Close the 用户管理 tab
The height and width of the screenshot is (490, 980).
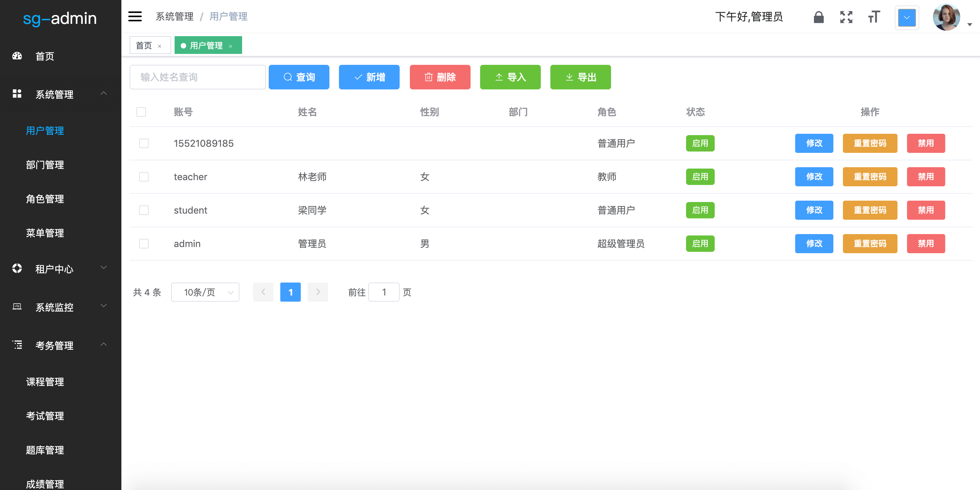[x=231, y=46]
